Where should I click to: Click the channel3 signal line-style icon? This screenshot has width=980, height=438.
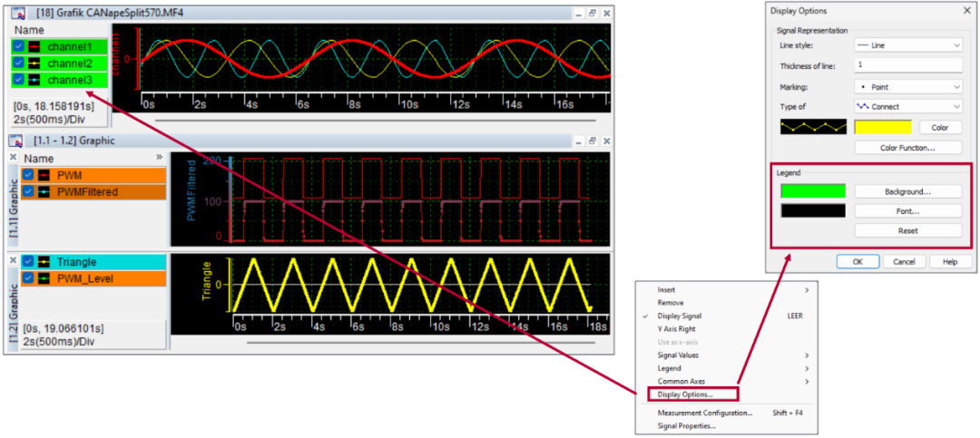pyautogui.click(x=34, y=80)
